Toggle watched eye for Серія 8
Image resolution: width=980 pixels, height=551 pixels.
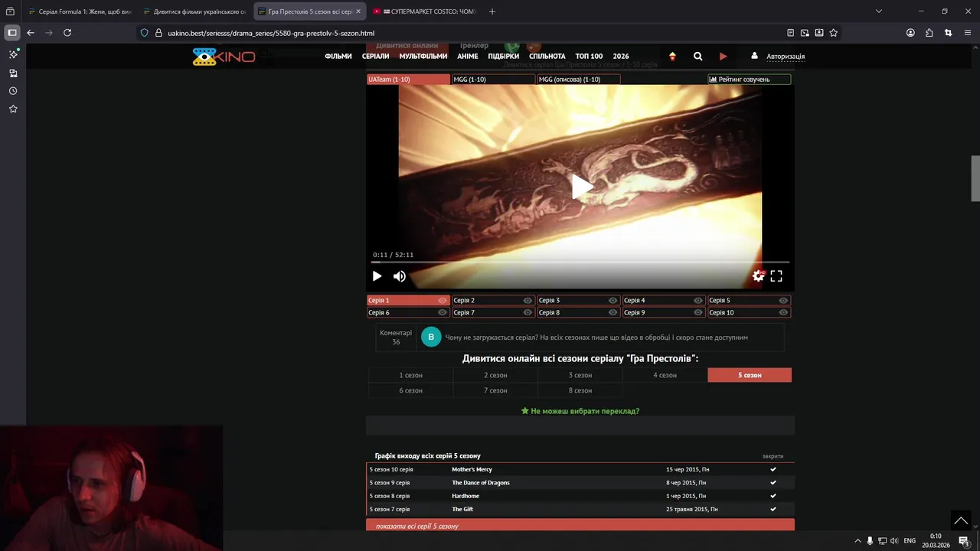(x=612, y=312)
